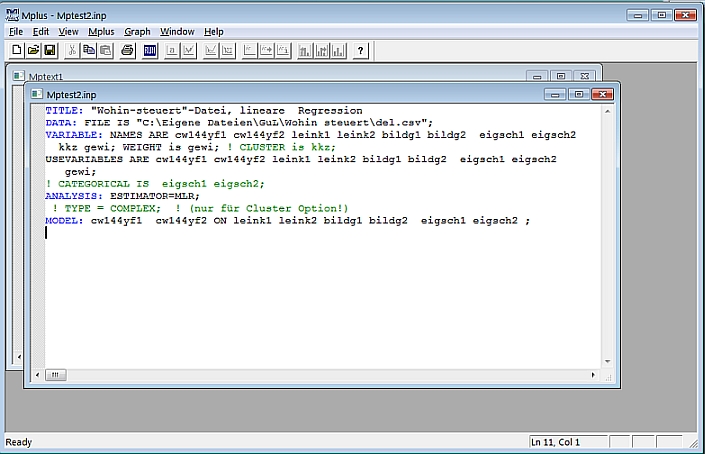Click the '! CATEGORICAL IS' comment line
The width and height of the screenshot is (705, 454).
(155, 184)
